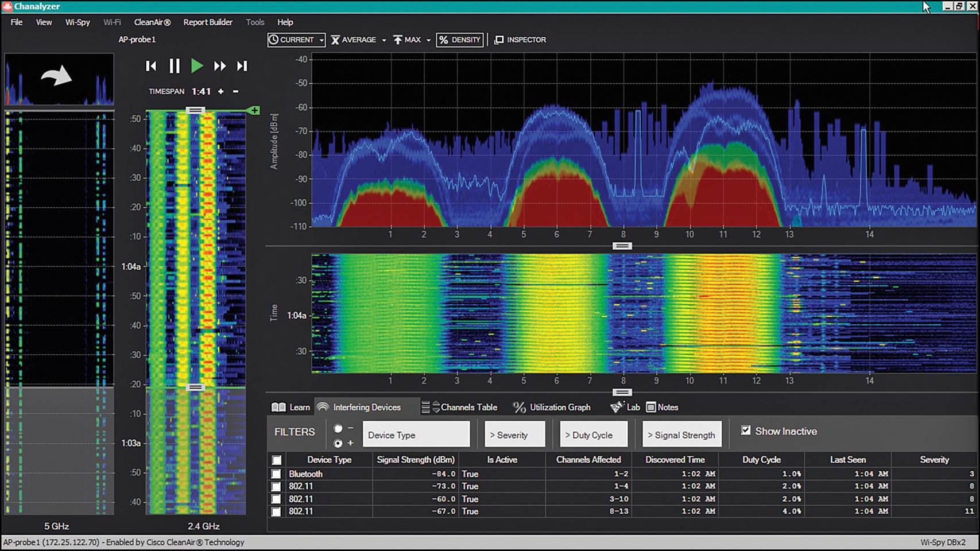Open the Report Builder menu
The width and height of the screenshot is (980, 551).
pyautogui.click(x=208, y=22)
